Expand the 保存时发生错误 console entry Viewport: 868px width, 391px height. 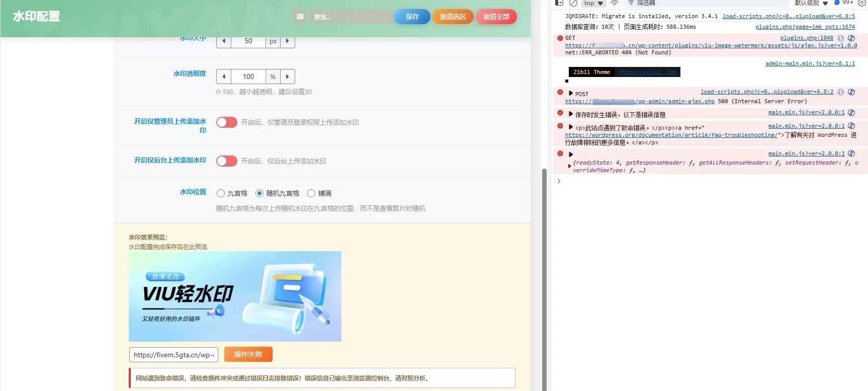click(571, 114)
